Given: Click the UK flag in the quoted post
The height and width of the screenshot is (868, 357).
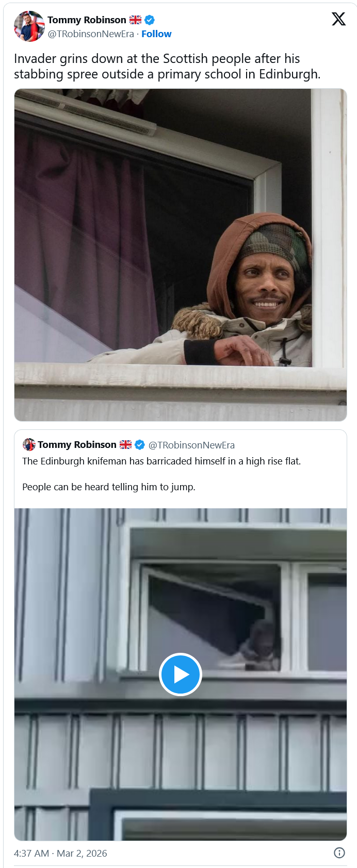Looking at the screenshot, I should click(x=125, y=445).
